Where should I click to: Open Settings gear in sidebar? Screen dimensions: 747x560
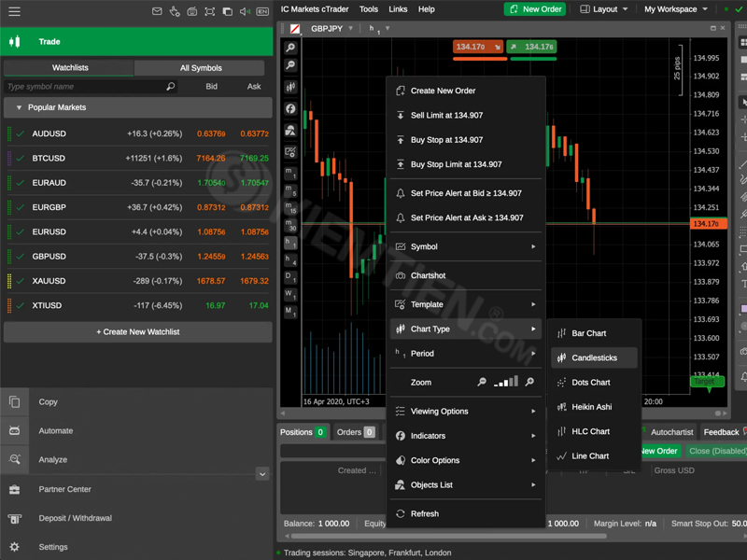tap(14, 547)
